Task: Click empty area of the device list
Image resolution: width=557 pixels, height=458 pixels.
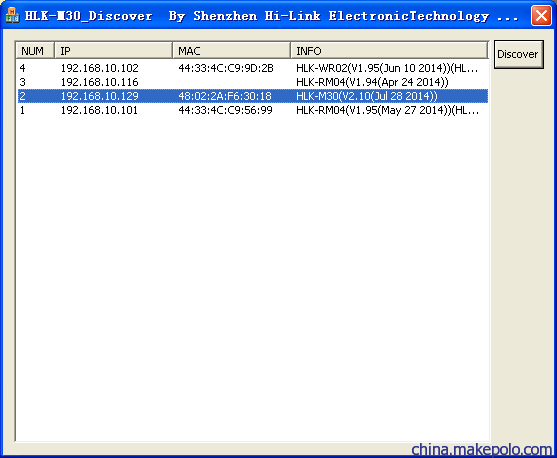Action: [253, 277]
